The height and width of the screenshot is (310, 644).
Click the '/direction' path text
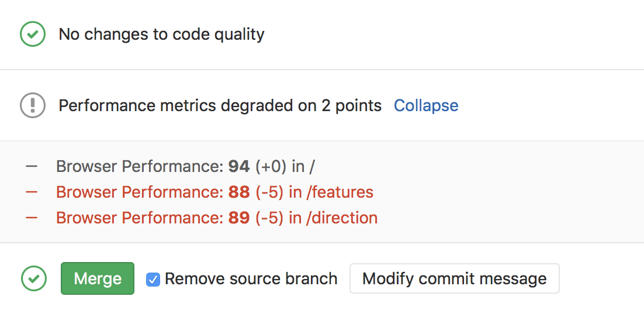click(342, 218)
